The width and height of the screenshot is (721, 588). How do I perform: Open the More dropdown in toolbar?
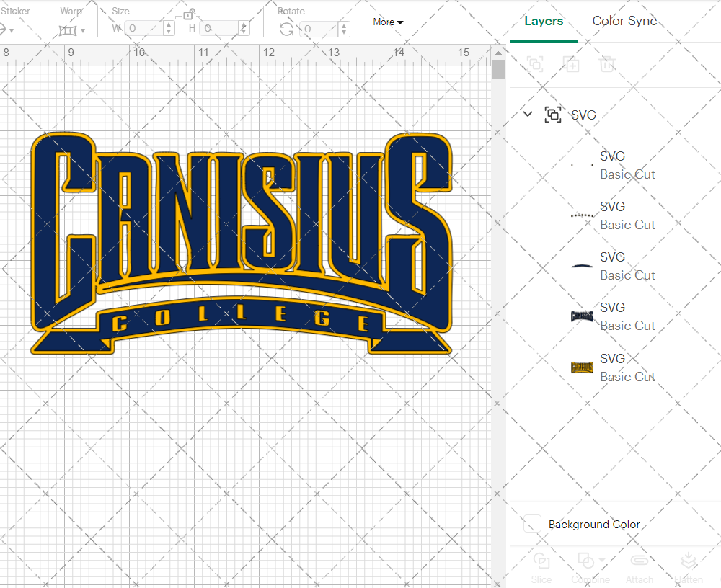coord(387,22)
